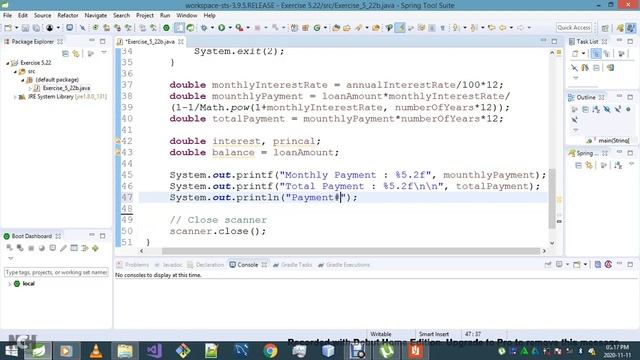The width and height of the screenshot is (640, 360).
Task: Click the Save All toolbar icon
Action: click(x=36, y=28)
